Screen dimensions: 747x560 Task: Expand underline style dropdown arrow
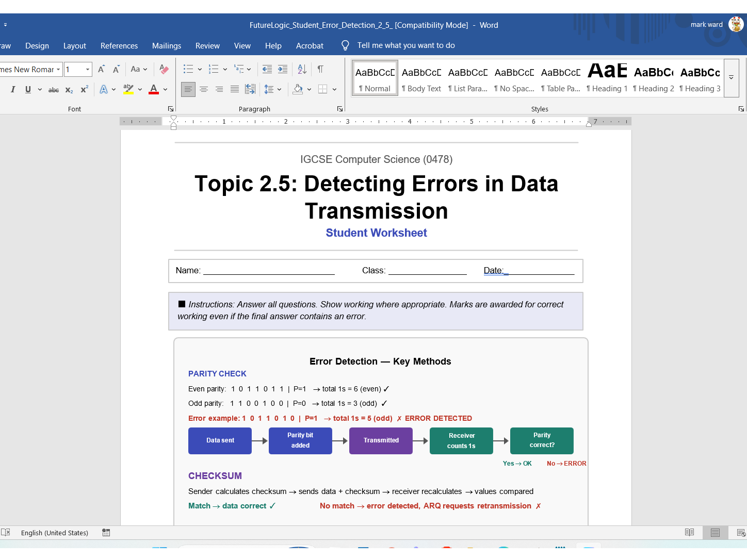[40, 89]
